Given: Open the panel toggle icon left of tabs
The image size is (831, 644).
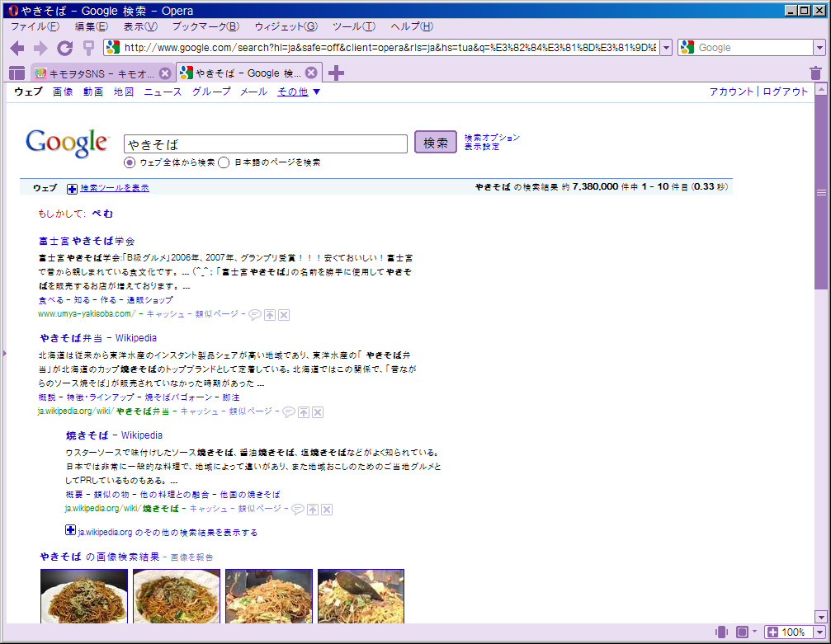Looking at the screenshot, I should [x=17, y=73].
